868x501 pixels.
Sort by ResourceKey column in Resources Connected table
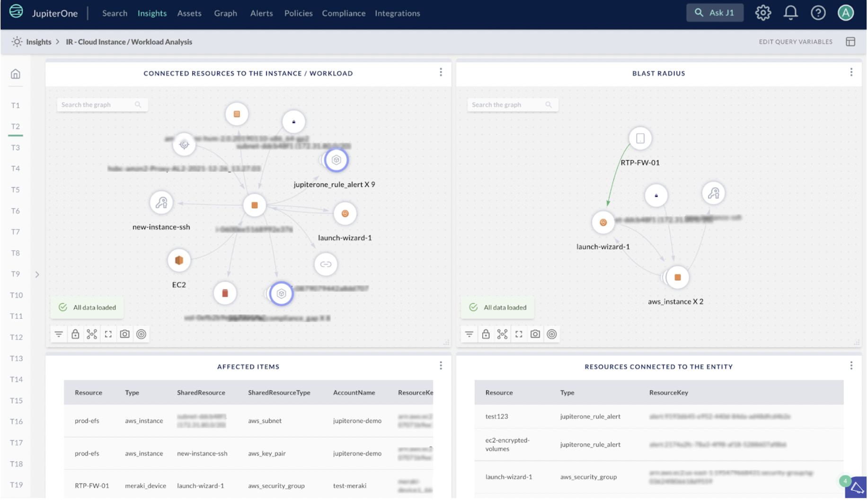[669, 393]
